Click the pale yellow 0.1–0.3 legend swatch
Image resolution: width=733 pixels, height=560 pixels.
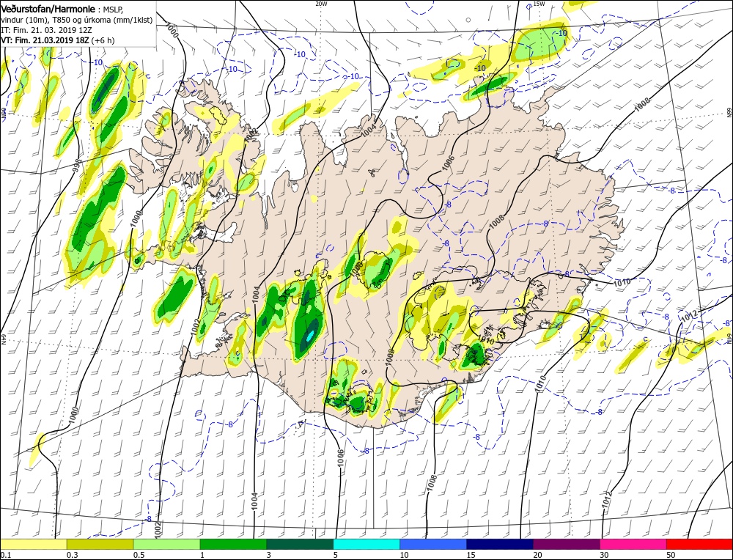tap(34, 544)
